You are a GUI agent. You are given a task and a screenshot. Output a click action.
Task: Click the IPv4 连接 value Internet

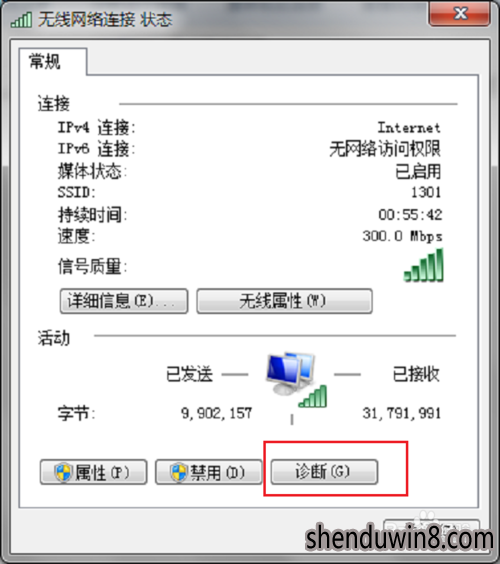409,128
